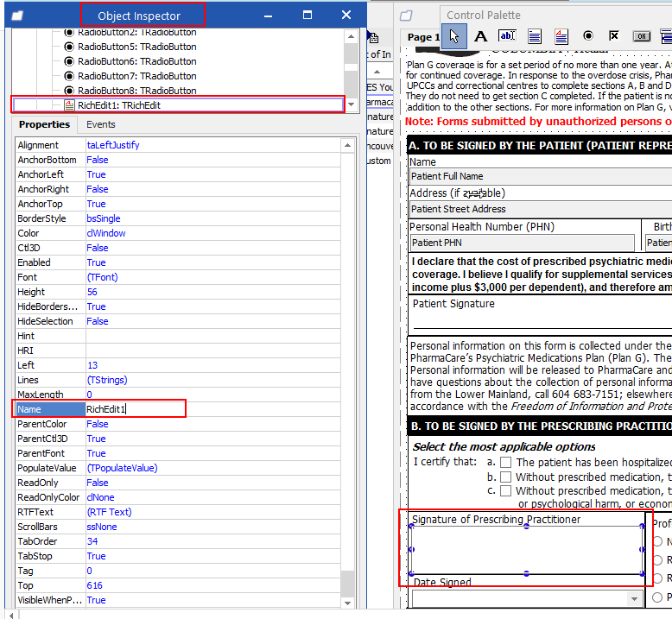Pick the RadioButton control in palette
The width and height of the screenshot is (672, 619).
pos(588,36)
